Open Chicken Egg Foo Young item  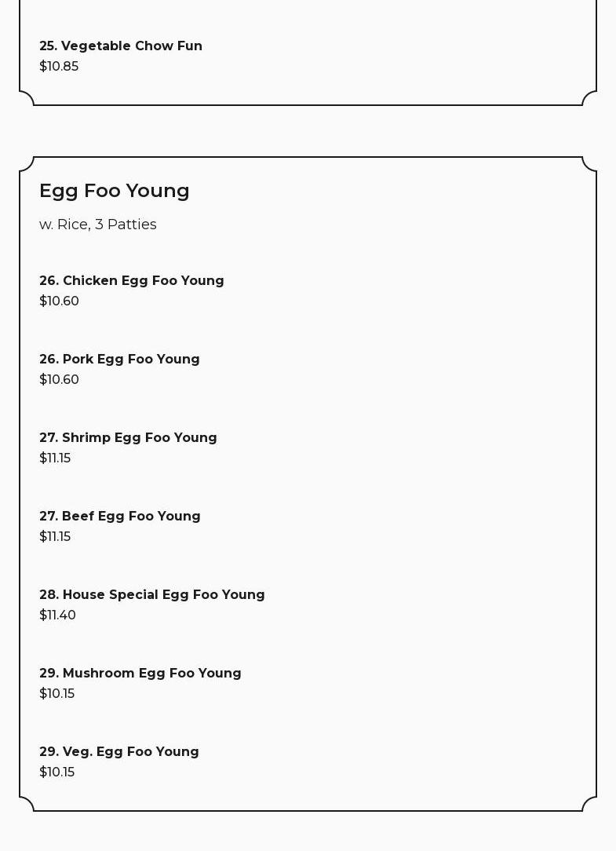point(132,280)
